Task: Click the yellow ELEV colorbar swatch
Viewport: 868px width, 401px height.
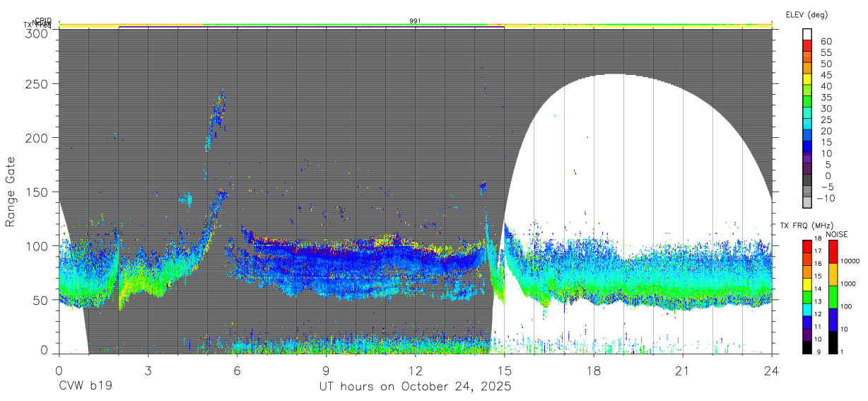Action: pos(807,79)
